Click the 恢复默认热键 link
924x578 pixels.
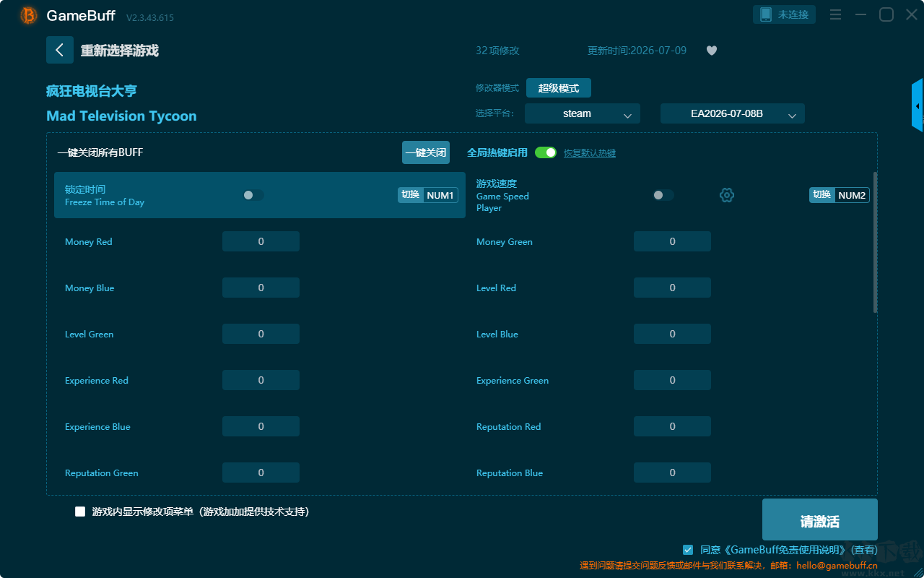[590, 153]
